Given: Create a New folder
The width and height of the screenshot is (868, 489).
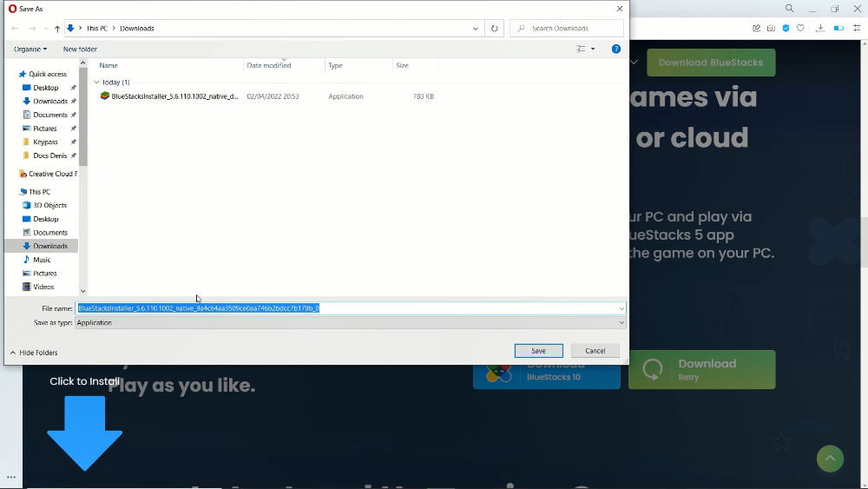Looking at the screenshot, I should point(80,49).
